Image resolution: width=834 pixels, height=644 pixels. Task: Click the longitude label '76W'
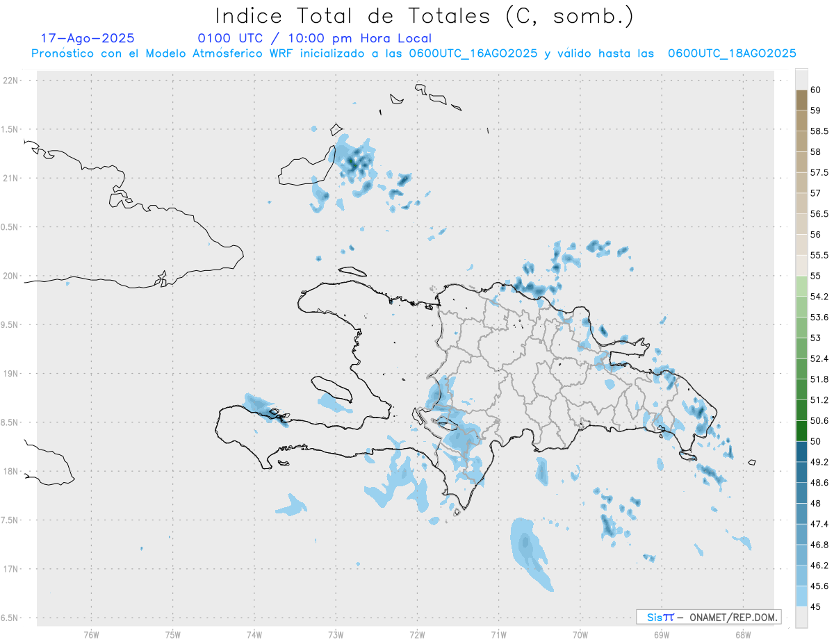[x=91, y=635]
